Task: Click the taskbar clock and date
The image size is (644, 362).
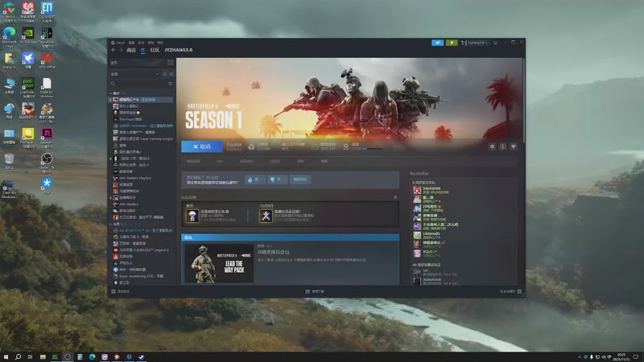Action: (621, 357)
